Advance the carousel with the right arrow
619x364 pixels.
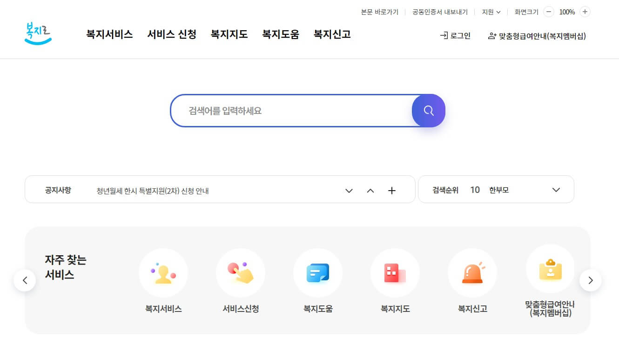tap(591, 280)
